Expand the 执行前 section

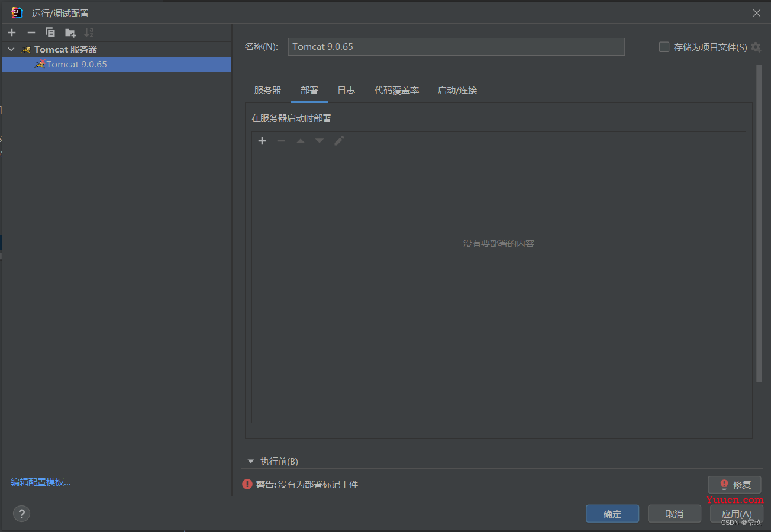coord(250,462)
